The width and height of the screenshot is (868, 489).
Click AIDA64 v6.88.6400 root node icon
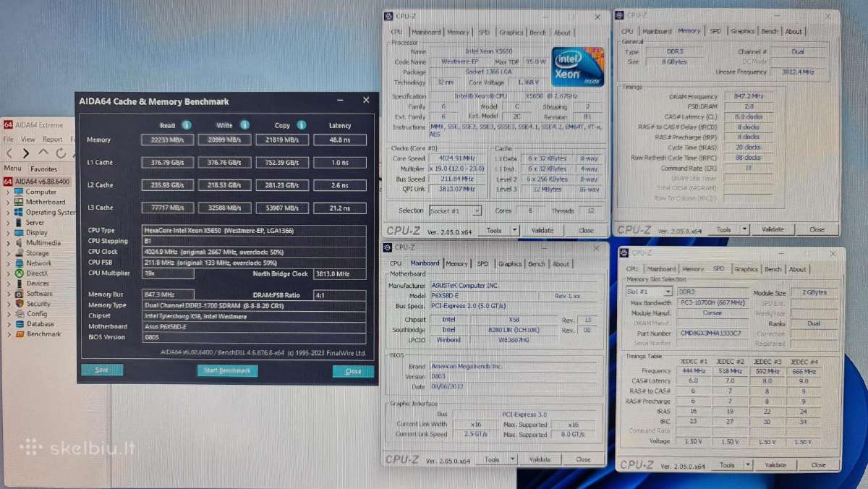pos(9,181)
